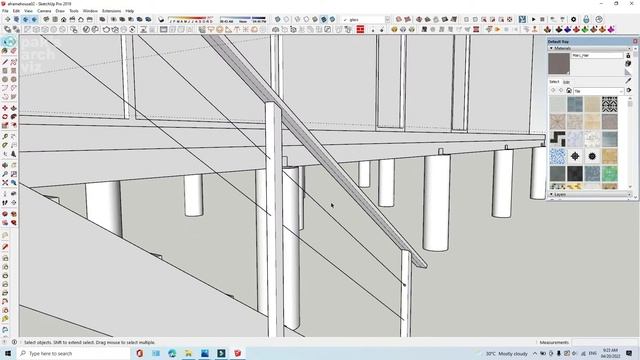
Task: Select the Protractor tool
Action: [x=5, y=145]
